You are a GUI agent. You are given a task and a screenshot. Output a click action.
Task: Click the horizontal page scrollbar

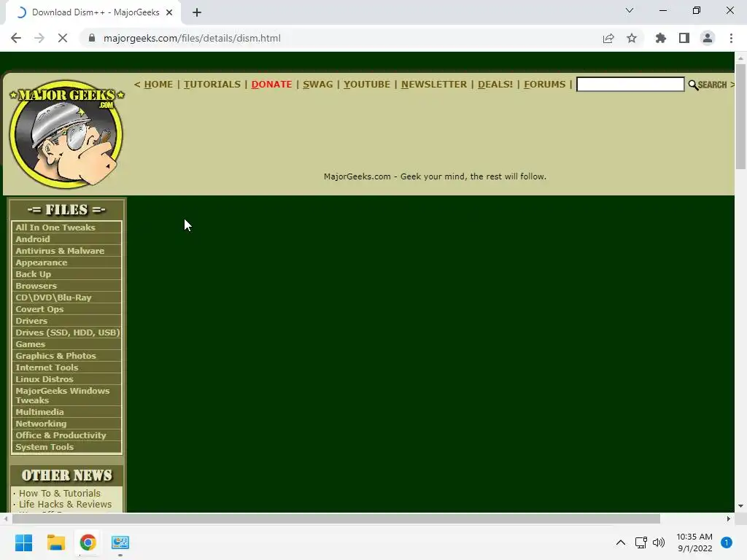click(336, 518)
